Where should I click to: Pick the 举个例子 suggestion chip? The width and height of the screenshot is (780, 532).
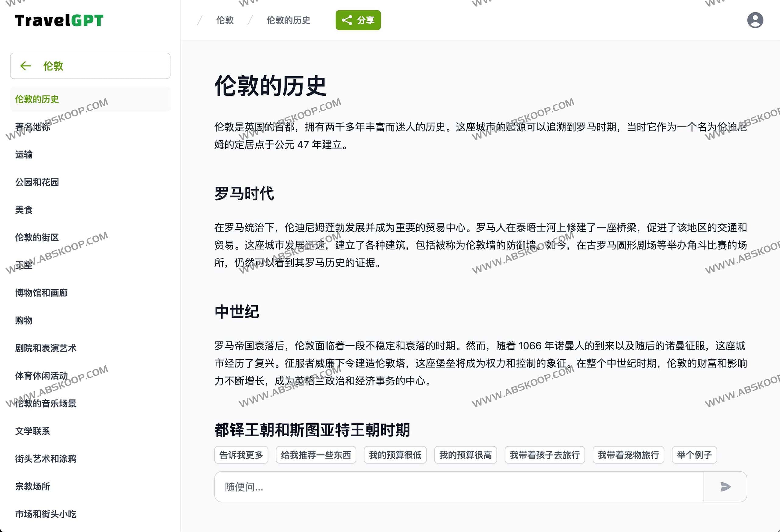coord(694,455)
